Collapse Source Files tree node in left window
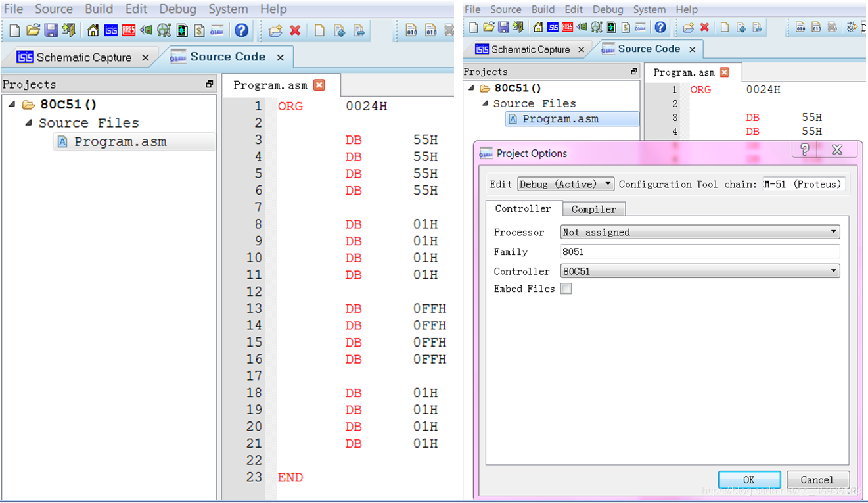Screen dimensions: 868x503 (x=28, y=123)
